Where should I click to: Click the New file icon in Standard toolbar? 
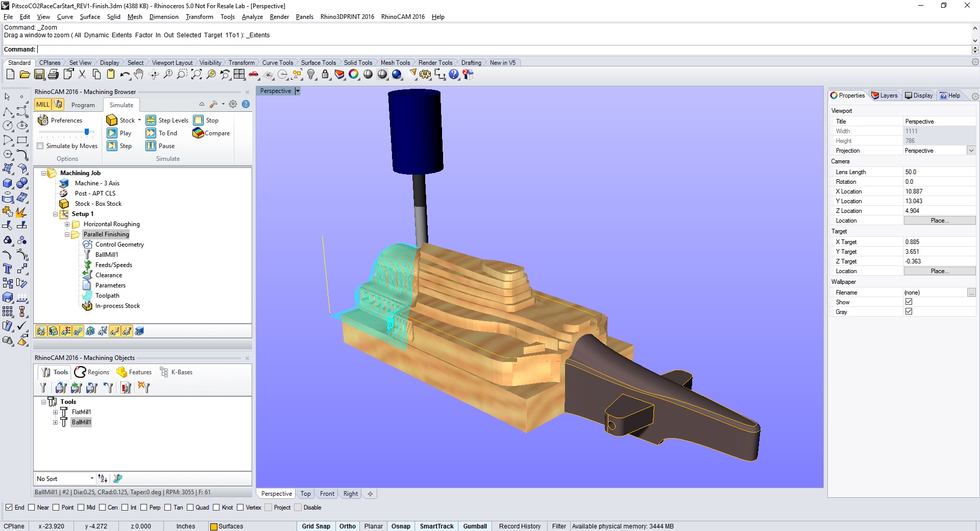pos(10,75)
